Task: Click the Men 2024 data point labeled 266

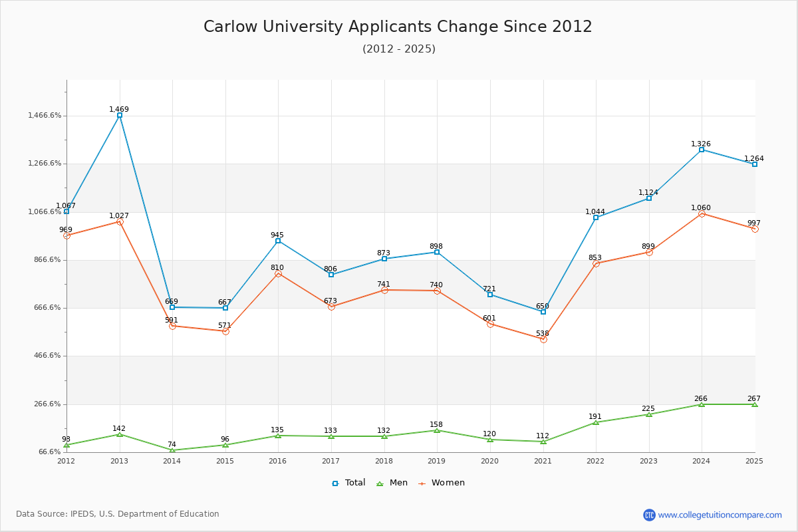Action: point(702,404)
